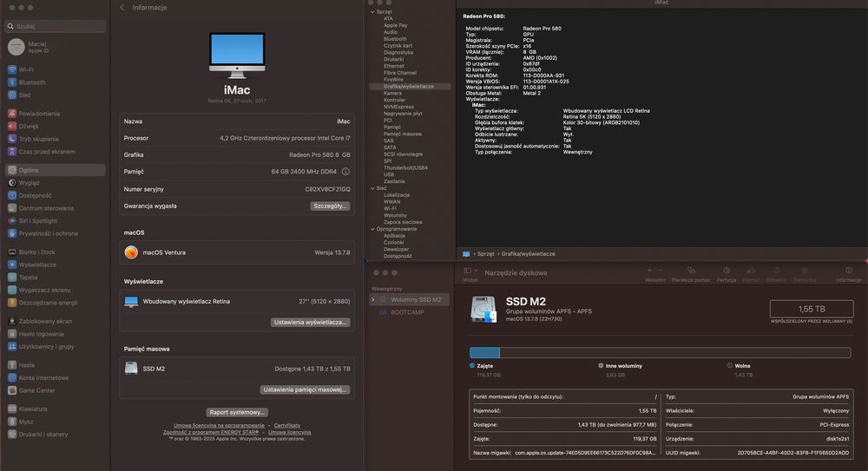This screenshot has height=471, width=868.
Task: Open Bluetooth settings in System Settings sidebar
Action: coord(31,82)
